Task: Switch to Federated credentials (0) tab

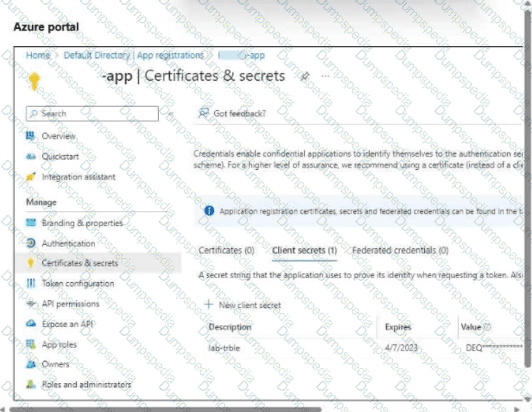Action: 400,251
